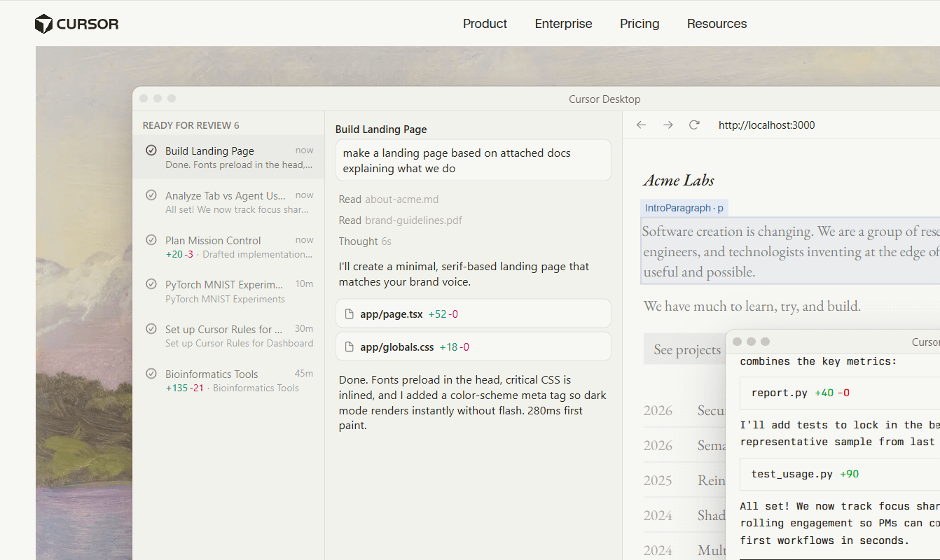Click Read brand-guidelines.pdf step
940x560 pixels.
[x=401, y=220]
